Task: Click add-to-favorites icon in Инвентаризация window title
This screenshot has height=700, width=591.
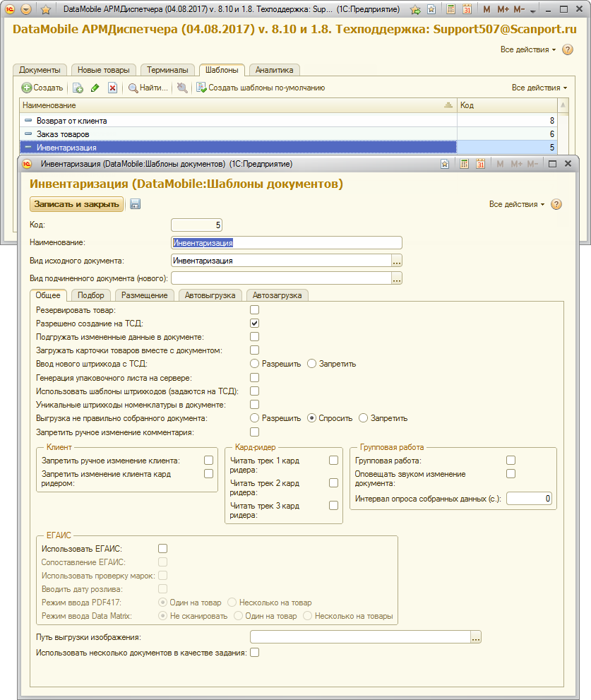Action: click(x=445, y=164)
